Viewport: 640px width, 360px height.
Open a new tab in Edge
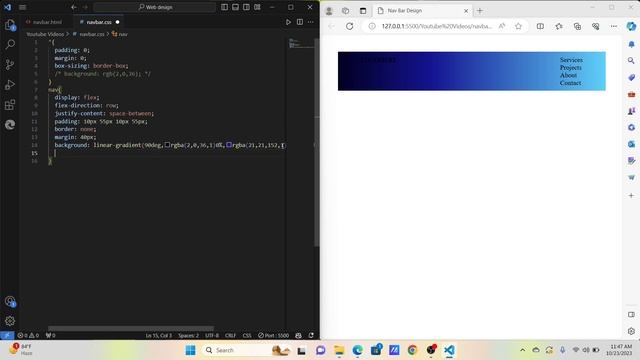click(x=480, y=11)
